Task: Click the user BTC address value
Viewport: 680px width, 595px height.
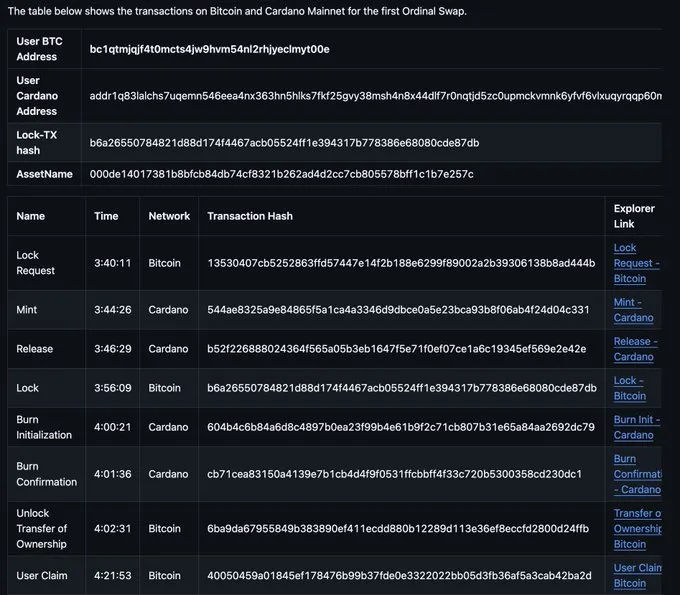Action: point(209,49)
